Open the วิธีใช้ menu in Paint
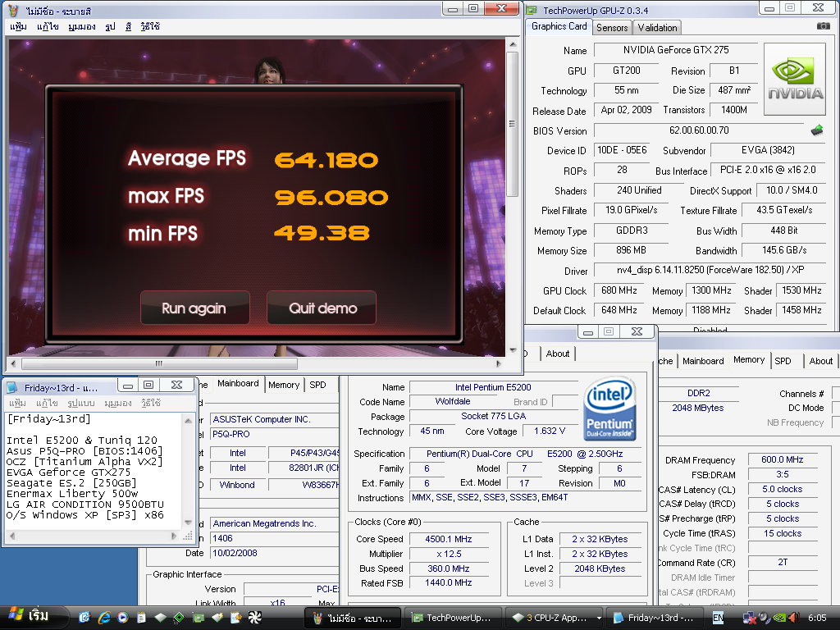The width and height of the screenshot is (840, 630). pyautogui.click(x=150, y=26)
